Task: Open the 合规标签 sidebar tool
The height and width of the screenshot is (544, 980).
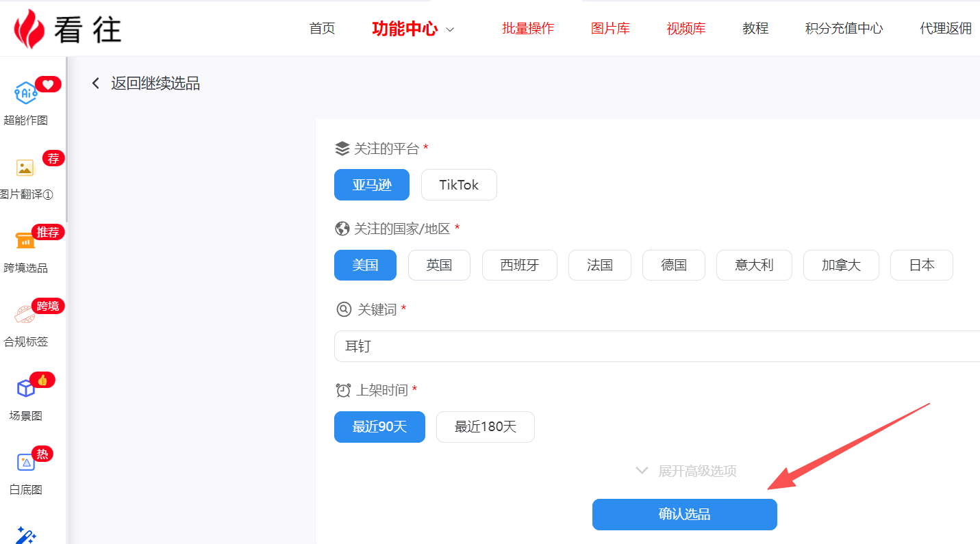Action: (25, 315)
